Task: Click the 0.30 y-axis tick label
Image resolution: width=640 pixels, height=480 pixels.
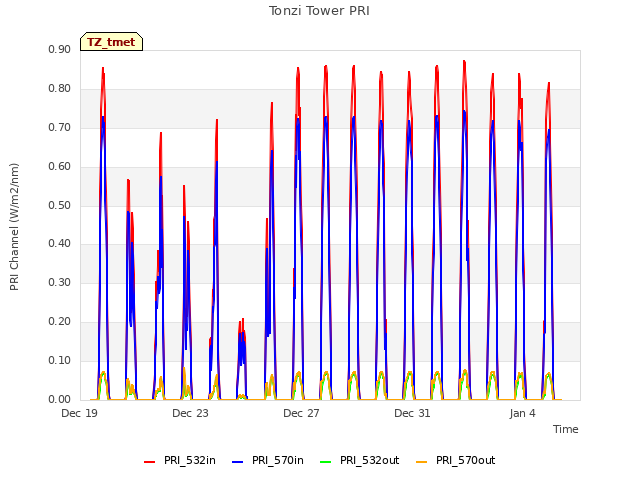Action: 60,282
